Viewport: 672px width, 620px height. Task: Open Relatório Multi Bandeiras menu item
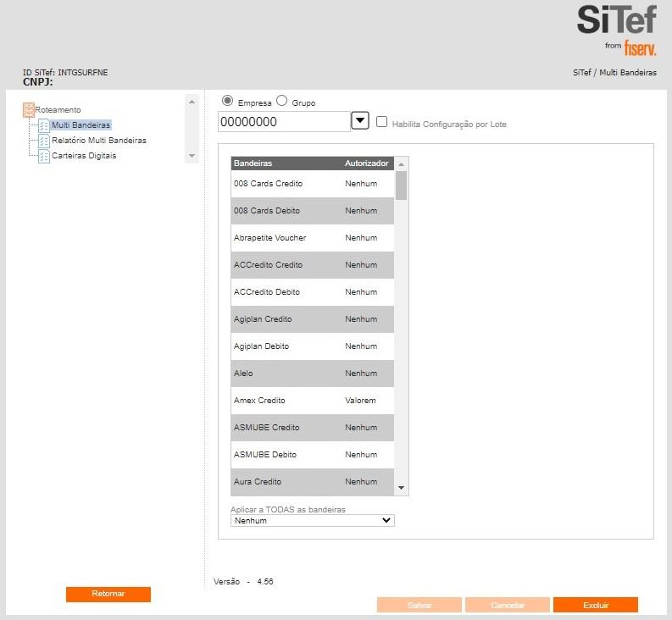(x=98, y=141)
